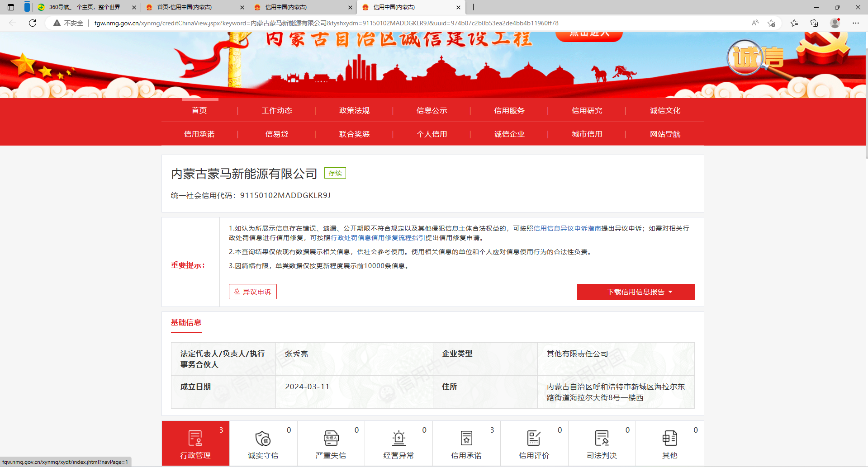Select the 基础信息 section tab

click(x=186, y=322)
